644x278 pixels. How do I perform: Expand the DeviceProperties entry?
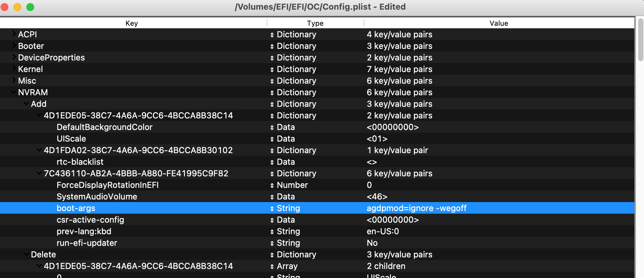[14, 57]
